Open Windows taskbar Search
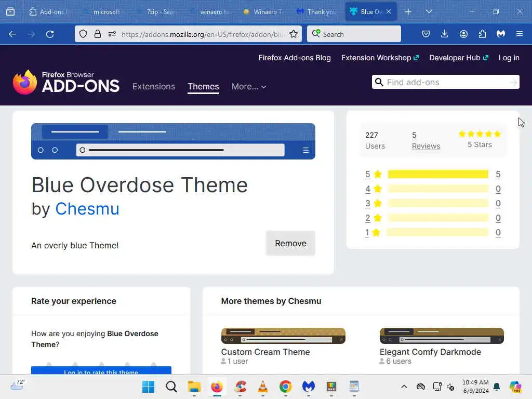Screen dimensions: 532x399 point(171,387)
